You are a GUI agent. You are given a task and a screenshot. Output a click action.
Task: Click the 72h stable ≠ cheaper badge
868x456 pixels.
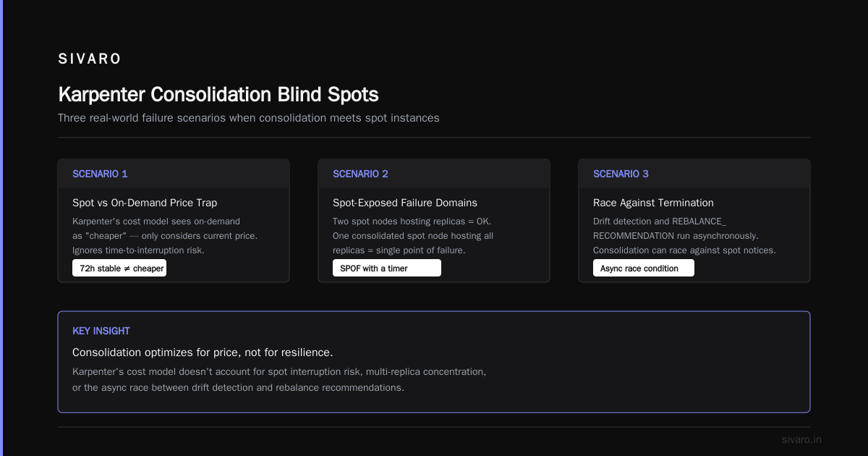(119, 268)
